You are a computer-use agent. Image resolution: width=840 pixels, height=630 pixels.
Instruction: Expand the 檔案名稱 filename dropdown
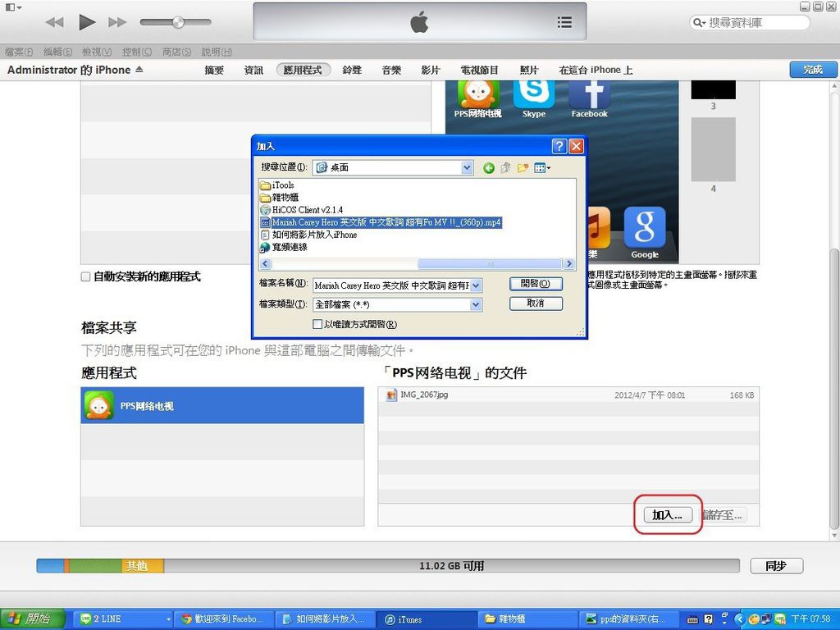tap(476, 285)
